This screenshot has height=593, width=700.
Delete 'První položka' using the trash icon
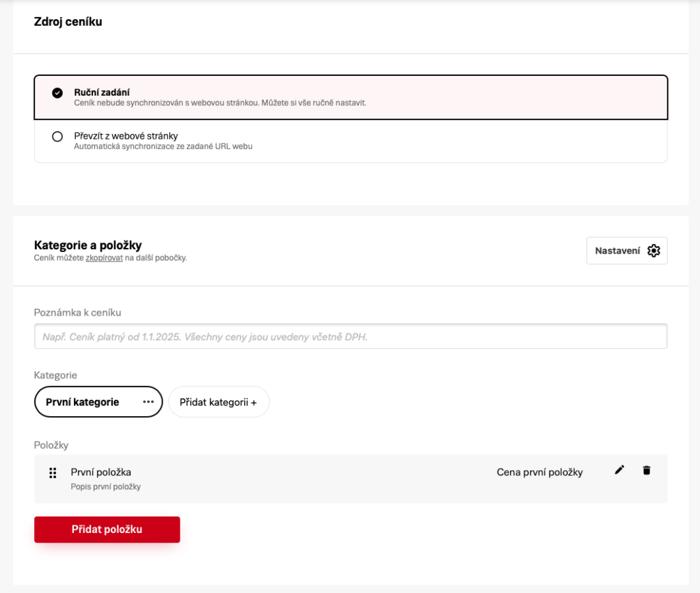(647, 470)
